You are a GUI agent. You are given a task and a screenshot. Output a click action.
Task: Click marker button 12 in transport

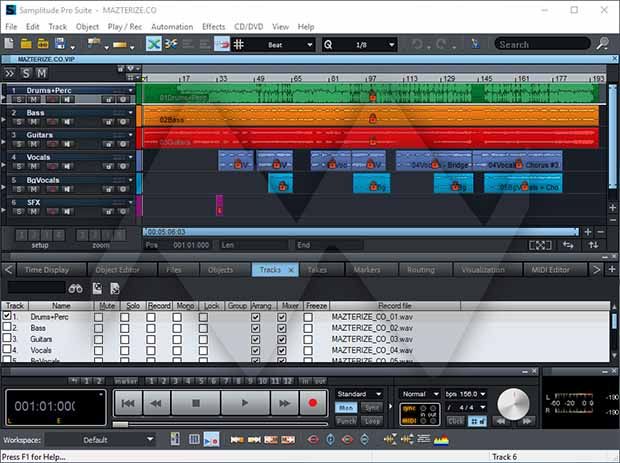[288, 381]
